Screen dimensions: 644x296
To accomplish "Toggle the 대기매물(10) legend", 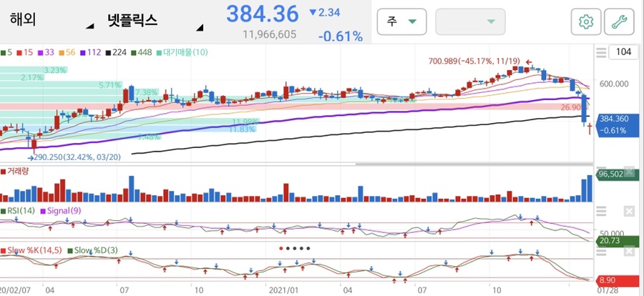I will click(182, 52).
